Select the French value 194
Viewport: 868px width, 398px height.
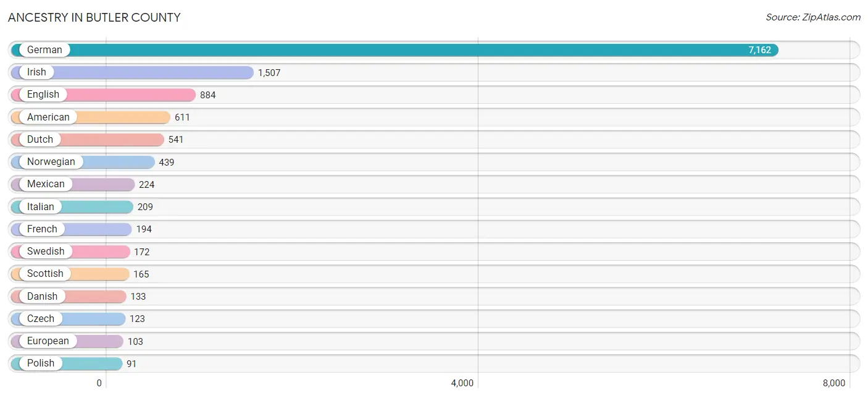(x=144, y=229)
